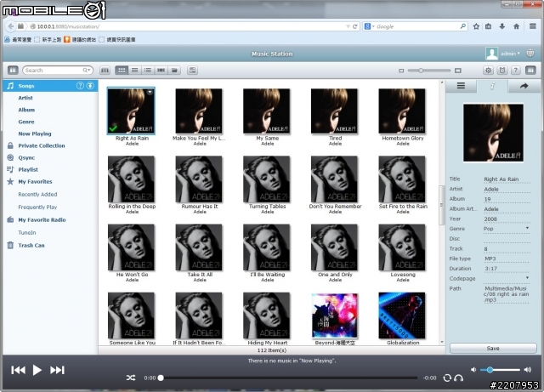The image size is (544, 392).
Task: Open Album category in sidebar
Action: tap(26, 110)
